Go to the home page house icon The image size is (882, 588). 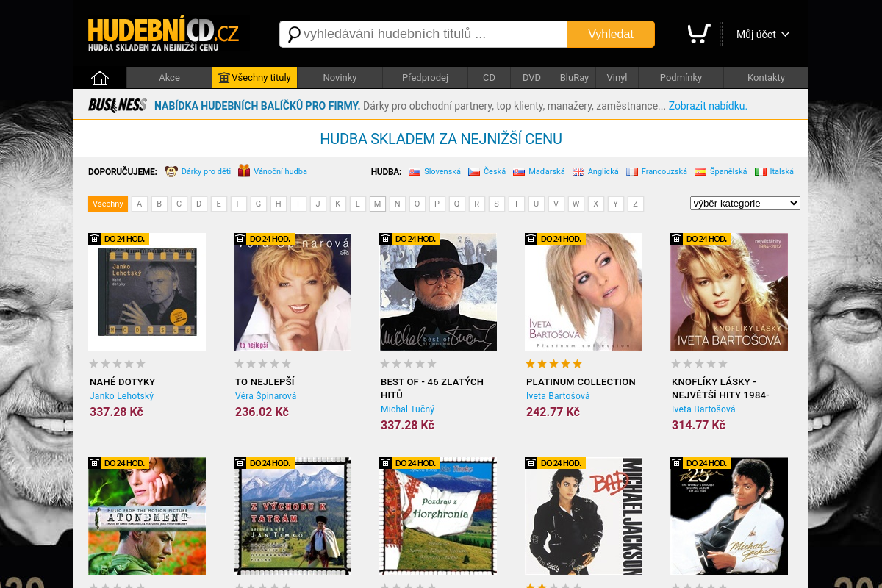point(100,77)
